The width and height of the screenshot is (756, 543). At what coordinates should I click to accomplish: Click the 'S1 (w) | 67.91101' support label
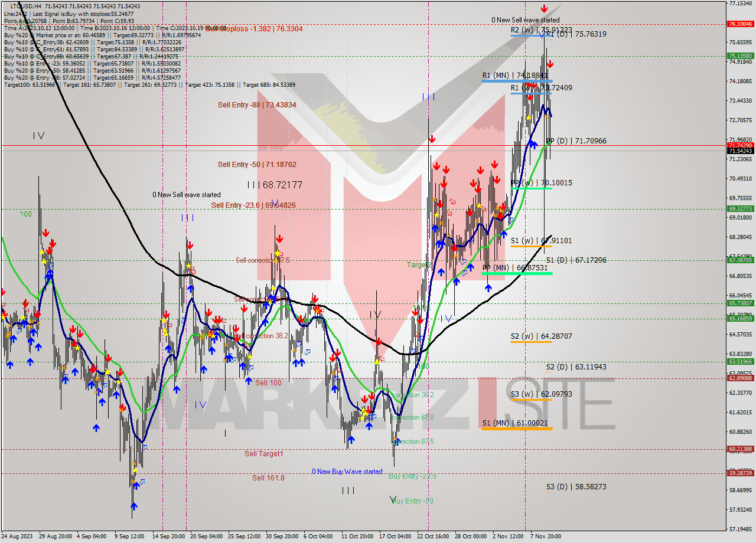tap(541, 241)
